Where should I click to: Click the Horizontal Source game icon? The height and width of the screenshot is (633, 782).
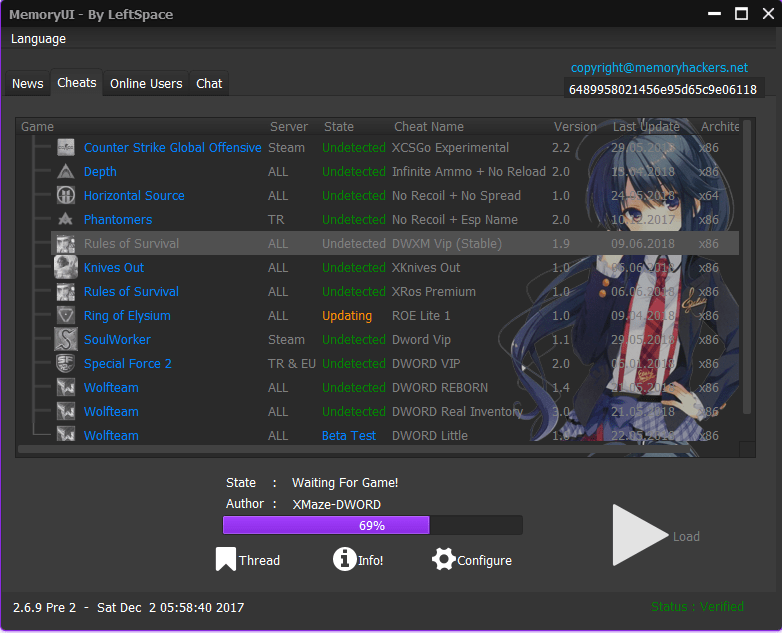pos(66,196)
